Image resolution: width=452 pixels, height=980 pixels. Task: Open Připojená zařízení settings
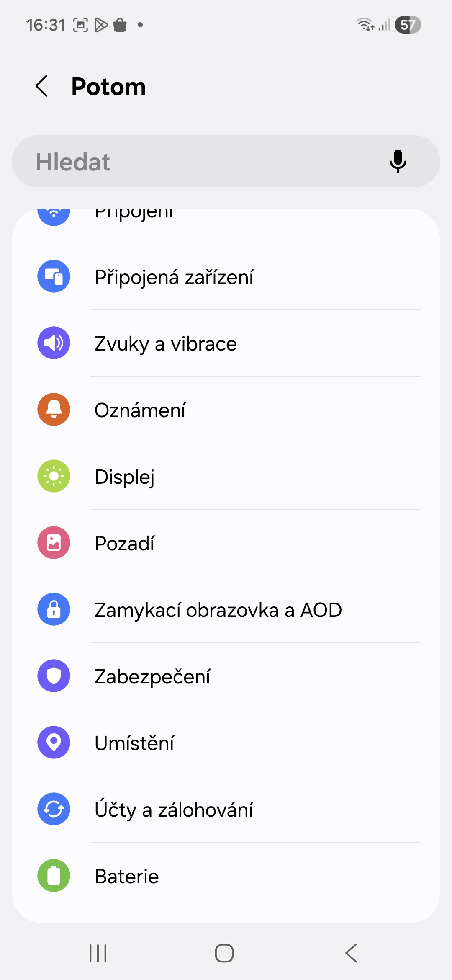point(174,277)
